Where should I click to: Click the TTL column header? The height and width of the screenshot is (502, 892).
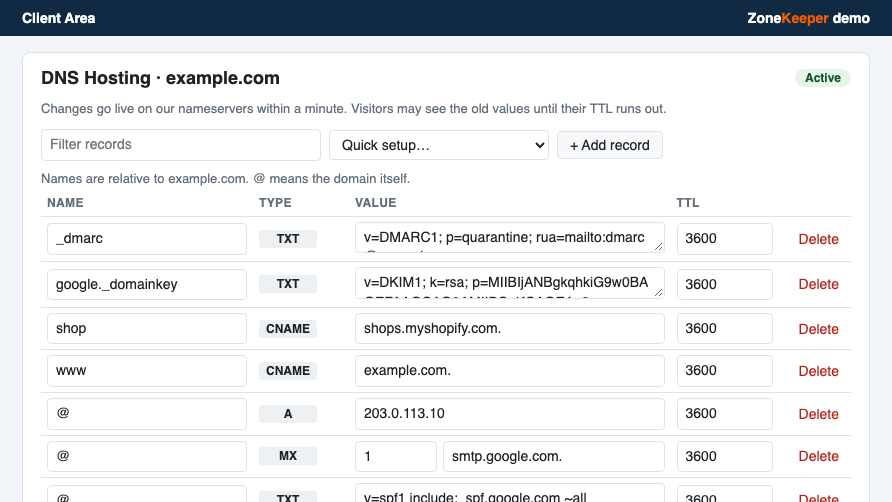[x=688, y=203]
